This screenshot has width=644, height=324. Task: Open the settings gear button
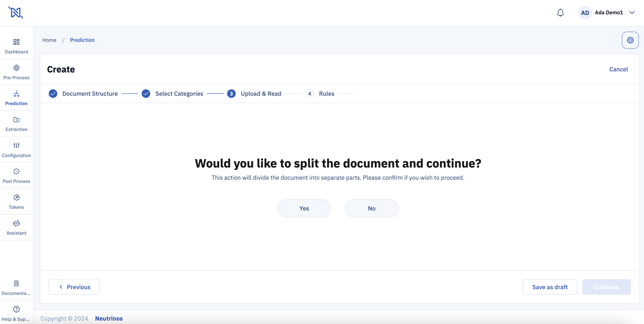click(x=630, y=40)
